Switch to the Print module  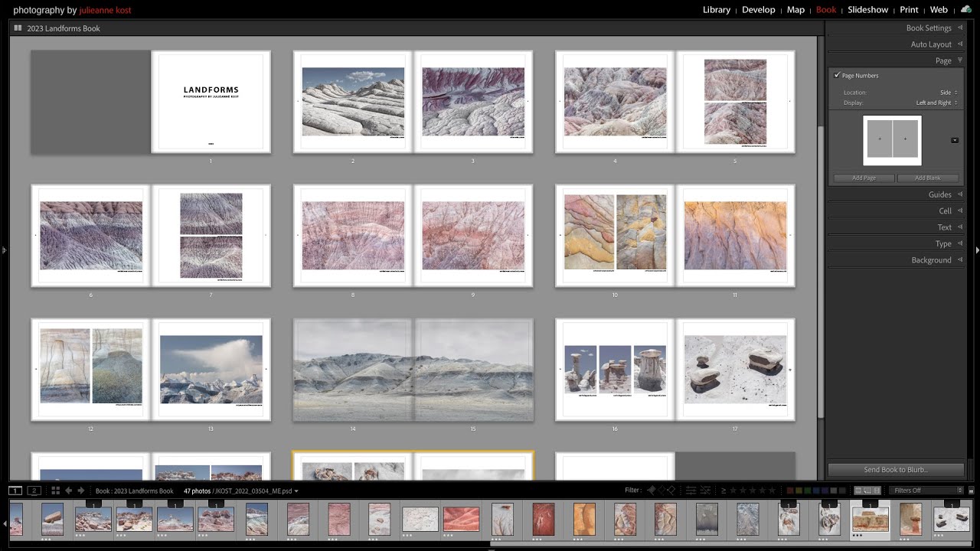(x=909, y=10)
